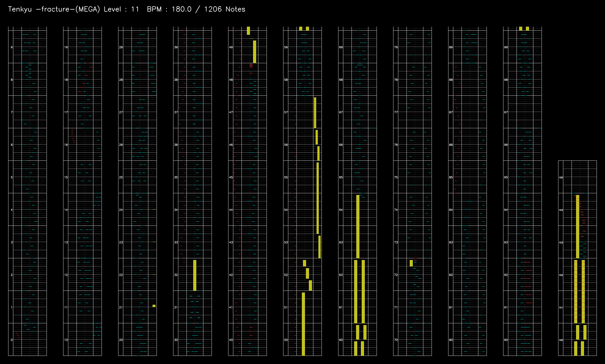Select the tall yellow hold spanning measures 103 and 104
The image size is (605, 364).
tap(578, 226)
